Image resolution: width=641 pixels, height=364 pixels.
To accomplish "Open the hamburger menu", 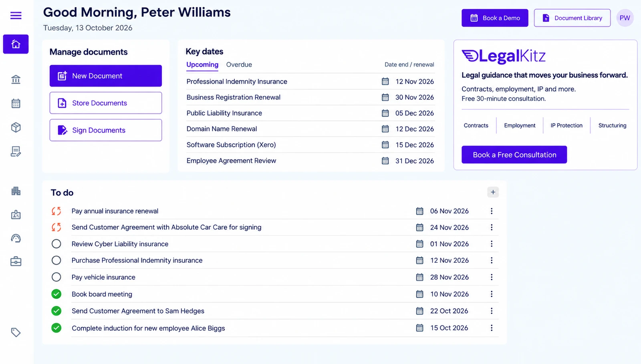I will point(16,16).
